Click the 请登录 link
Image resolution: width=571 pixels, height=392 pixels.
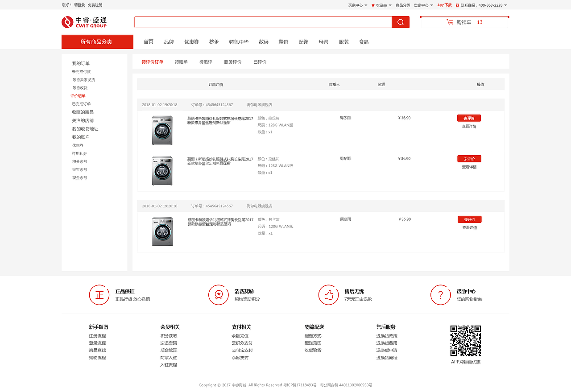(79, 5)
